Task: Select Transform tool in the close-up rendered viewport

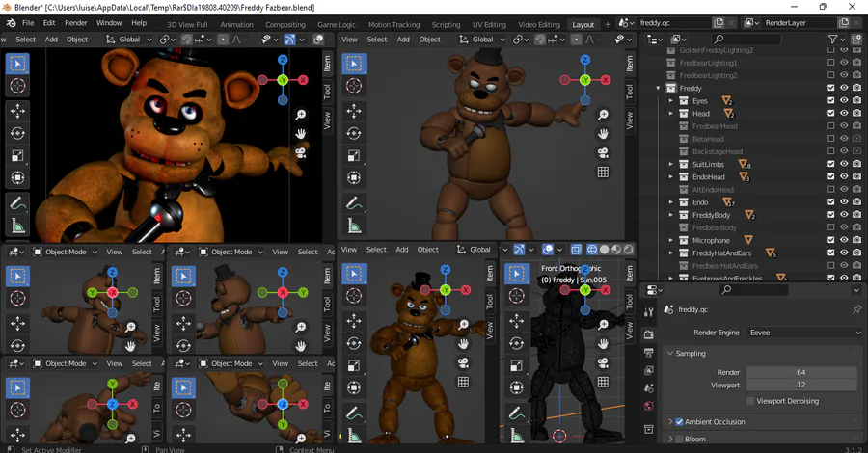Action: coord(17,177)
